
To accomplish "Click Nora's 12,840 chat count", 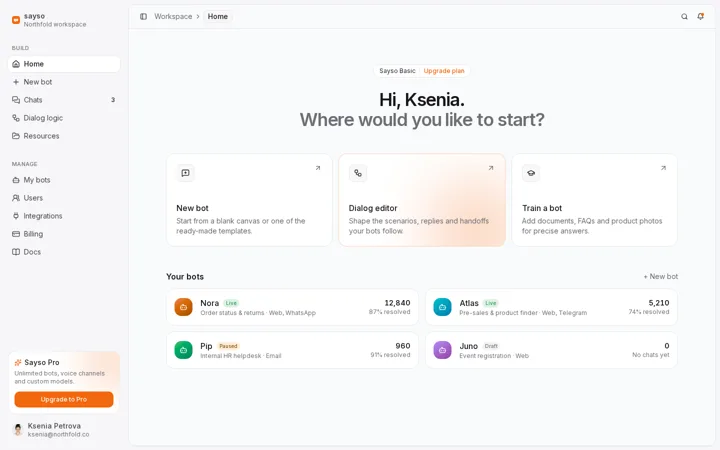I will coord(397,303).
